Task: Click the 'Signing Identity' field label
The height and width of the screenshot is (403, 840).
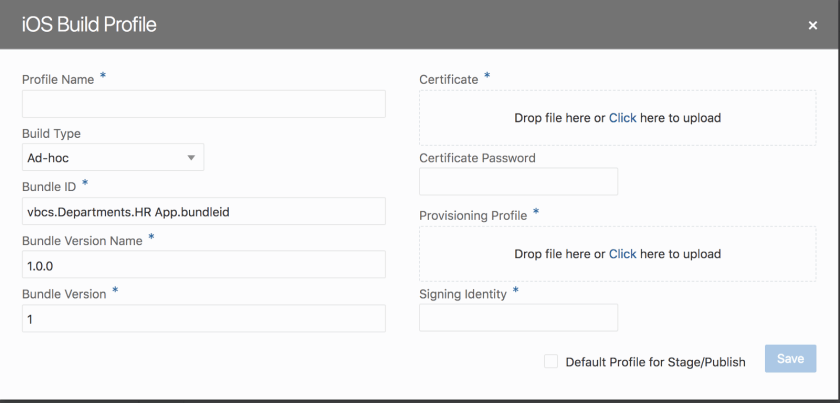Action: (x=464, y=292)
